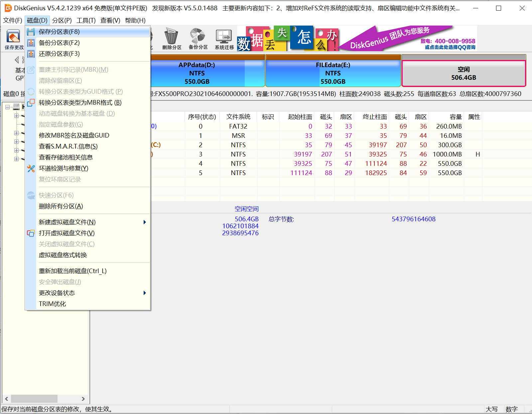Select 删除所有分区(A) entry

click(x=88, y=206)
